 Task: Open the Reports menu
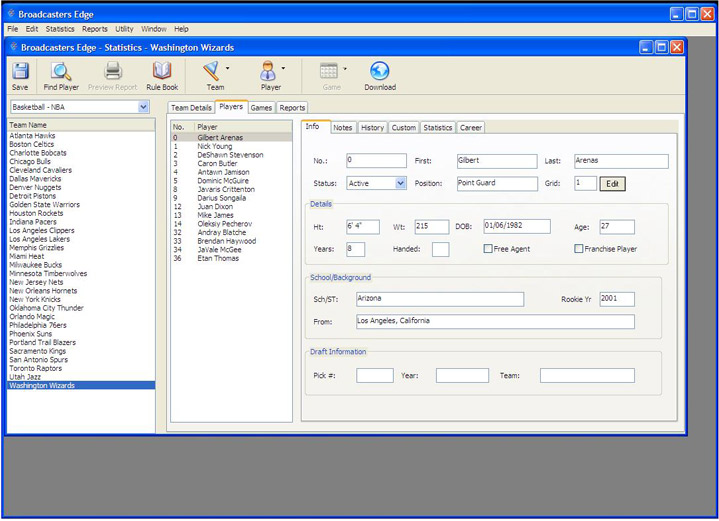tap(95, 29)
